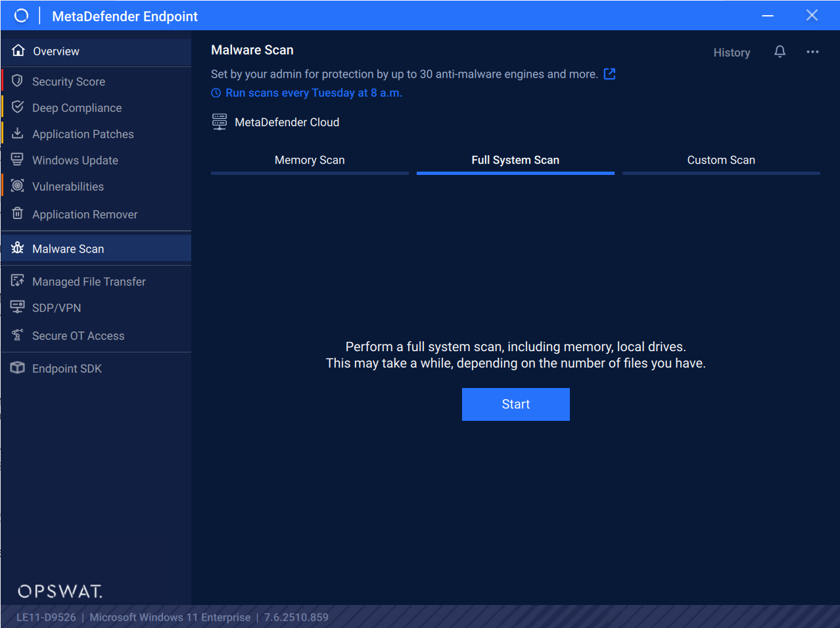This screenshot has height=628, width=840.
Task: Click the Malware Scan bug icon
Action: coord(18,249)
